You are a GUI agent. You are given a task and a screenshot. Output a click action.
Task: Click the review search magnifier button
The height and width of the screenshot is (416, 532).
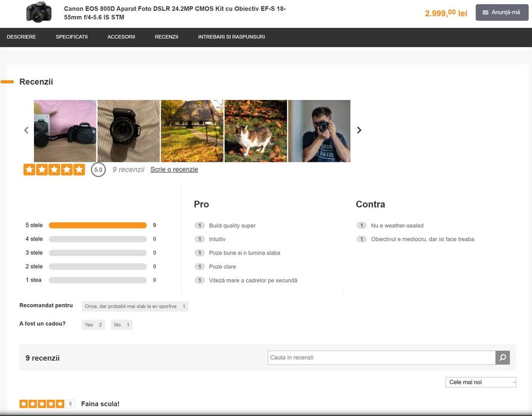click(503, 358)
